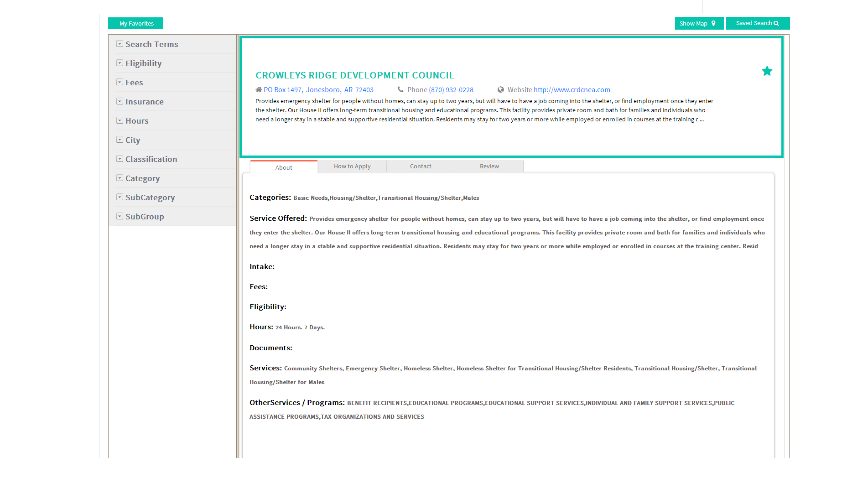Screen dimensions: 868x478
Task: Select the Classification filter label
Action: pyautogui.click(x=151, y=159)
